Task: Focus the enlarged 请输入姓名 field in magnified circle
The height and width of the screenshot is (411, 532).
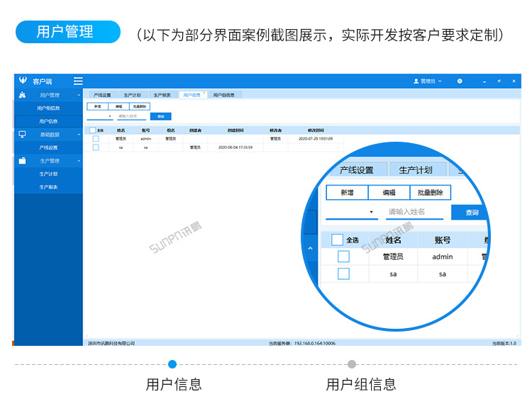Action: click(415, 212)
